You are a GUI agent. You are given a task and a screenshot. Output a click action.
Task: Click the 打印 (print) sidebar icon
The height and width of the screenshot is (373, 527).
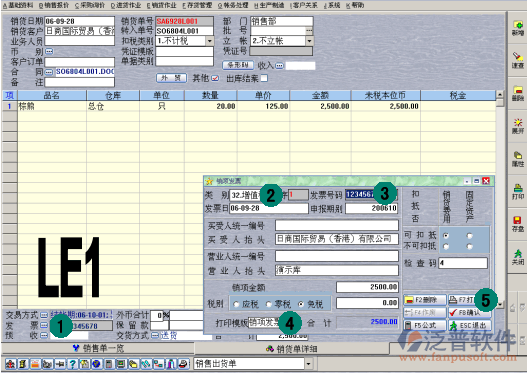[x=518, y=192]
